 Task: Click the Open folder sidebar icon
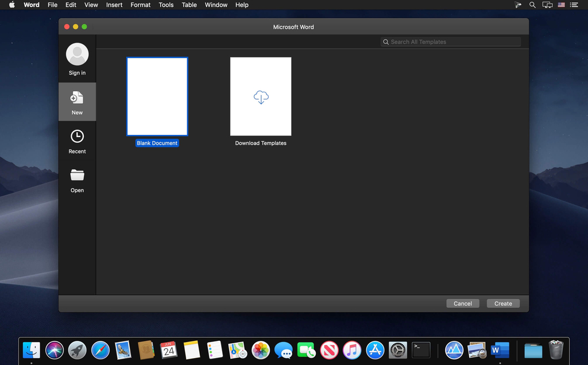pyautogui.click(x=77, y=176)
